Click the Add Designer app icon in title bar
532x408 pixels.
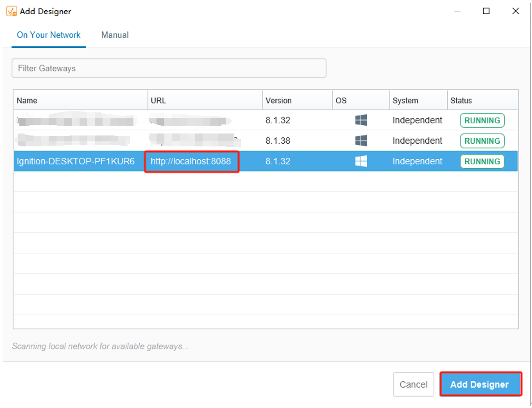pos(12,11)
